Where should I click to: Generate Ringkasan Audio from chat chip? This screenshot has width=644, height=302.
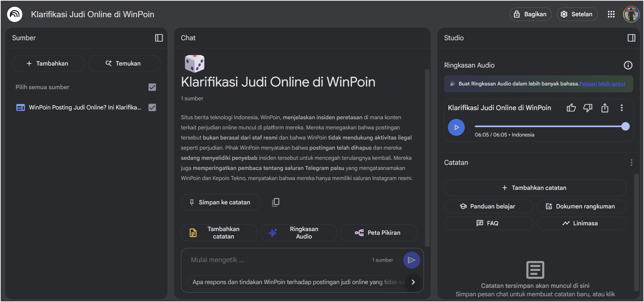pos(299,233)
